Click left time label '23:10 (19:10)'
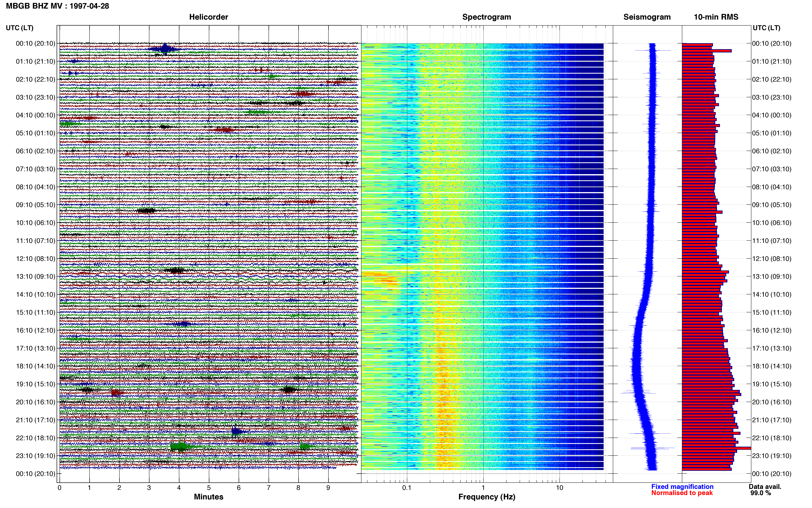The width and height of the screenshot is (812, 508). coord(36,456)
